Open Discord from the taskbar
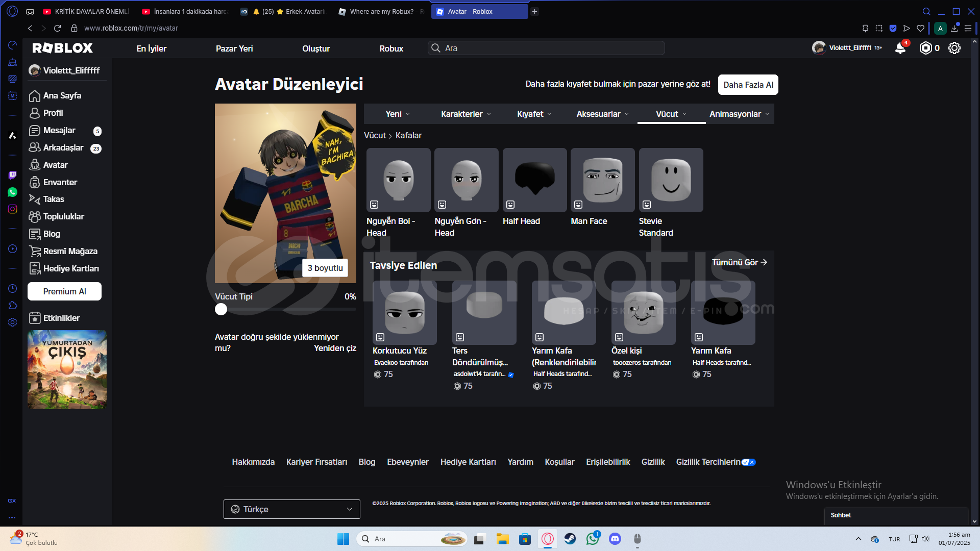Image resolution: width=980 pixels, height=551 pixels. 615,539
